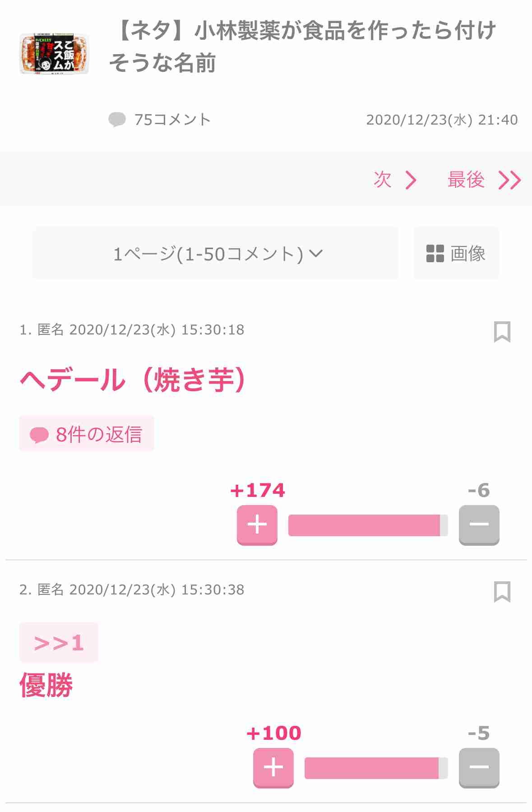Upvote comment 1 with plus button
Viewport: 532px width, 812px height.
click(257, 525)
